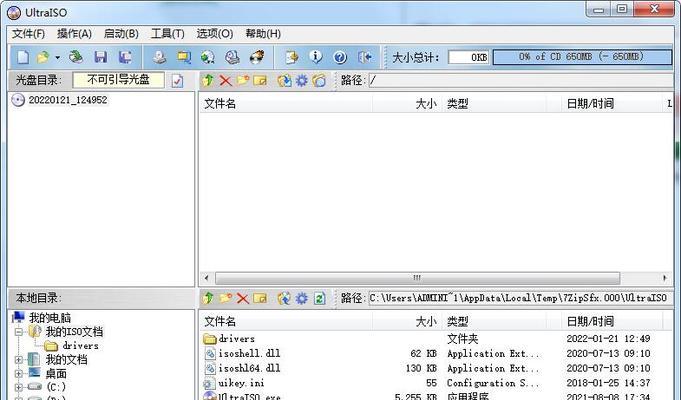Open the Info icon in main toolbar
681x400 pixels.
316,57
